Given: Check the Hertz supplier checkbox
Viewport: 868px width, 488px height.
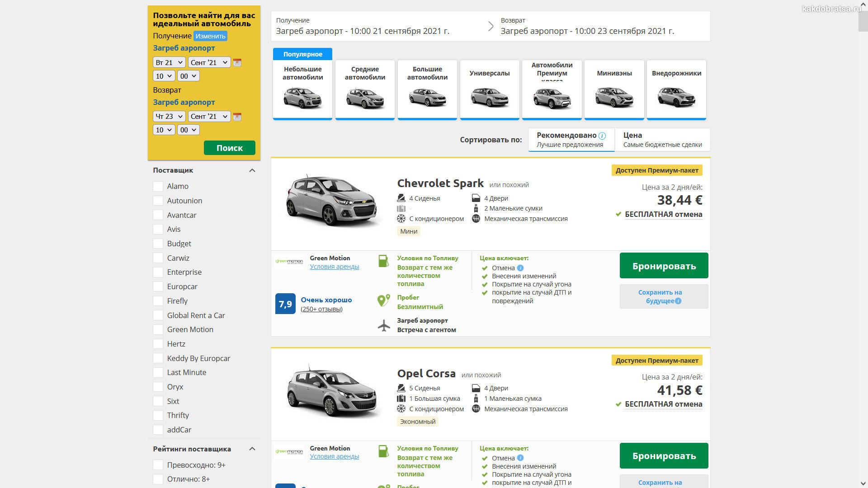Looking at the screenshot, I should click(x=158, y=344).
